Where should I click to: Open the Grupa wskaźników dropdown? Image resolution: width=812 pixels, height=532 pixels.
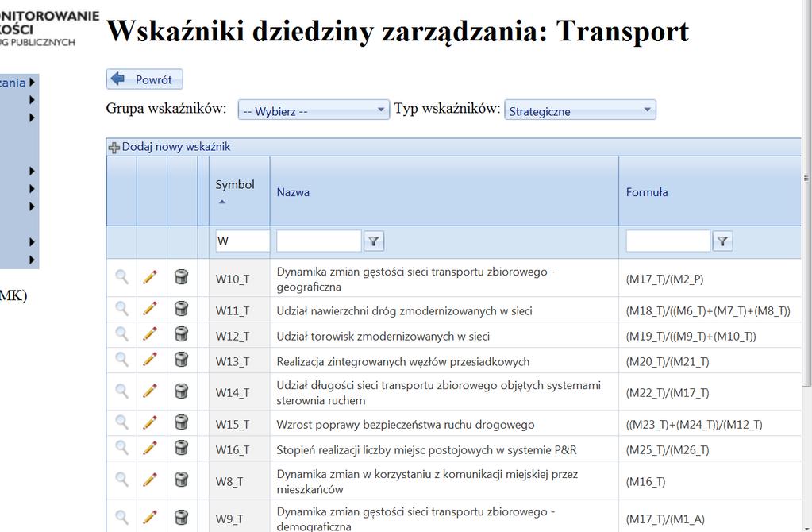tap(314, 110)
